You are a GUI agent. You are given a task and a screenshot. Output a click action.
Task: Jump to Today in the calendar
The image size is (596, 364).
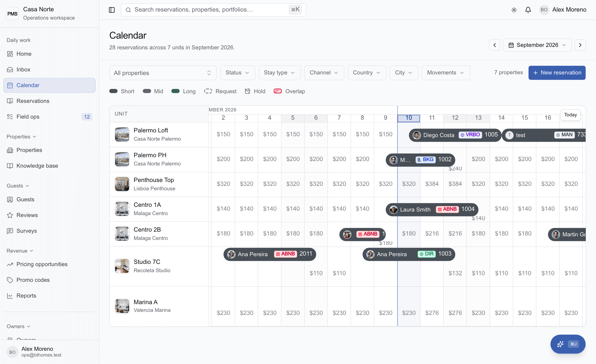point(570,115)
